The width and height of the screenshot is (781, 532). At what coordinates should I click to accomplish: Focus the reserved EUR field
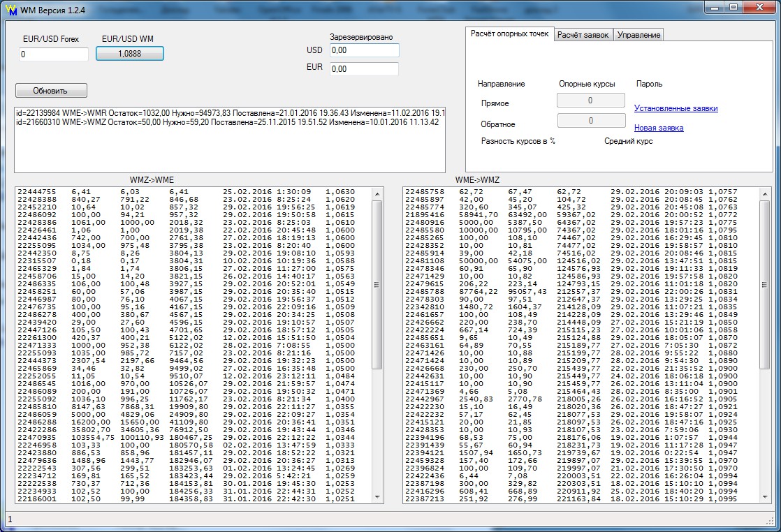point(364,69)
